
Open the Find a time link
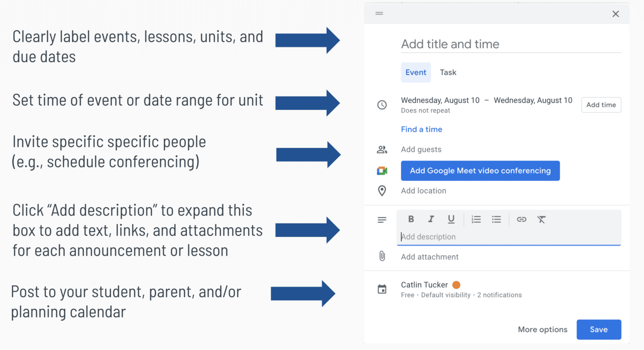pyautogui.click(x=421, y=130)
